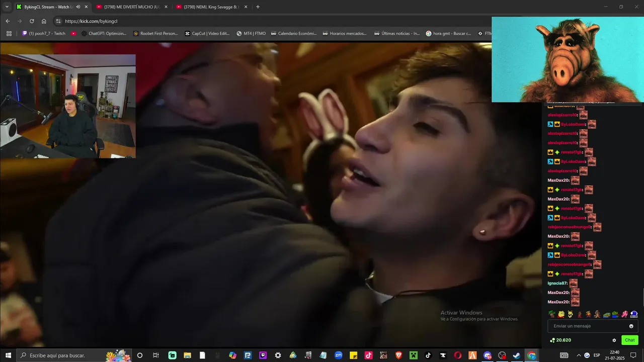This screenshot has height=362, width=644.
Task: Open the Roobet First Person bookmark
Action: [155, 34]
